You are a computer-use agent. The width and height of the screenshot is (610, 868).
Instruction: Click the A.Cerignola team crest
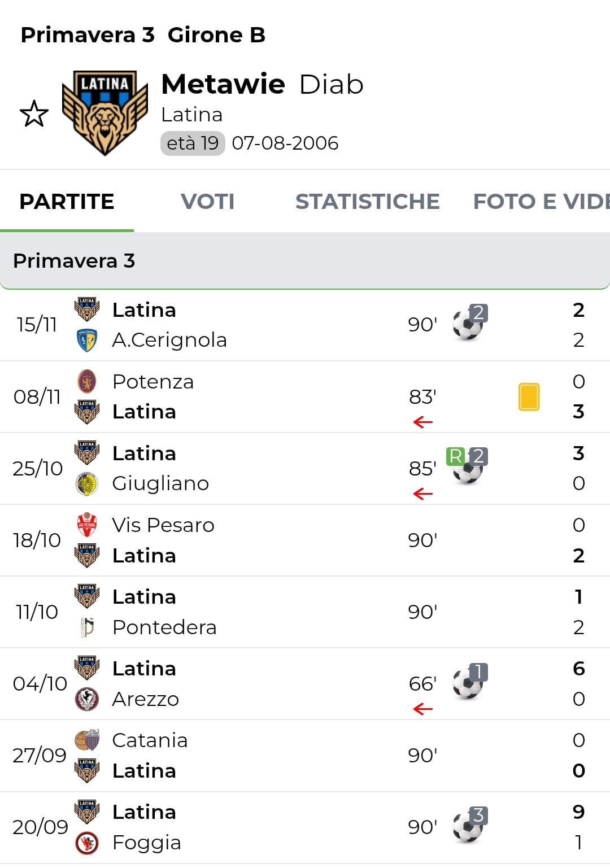click(87, 341)
